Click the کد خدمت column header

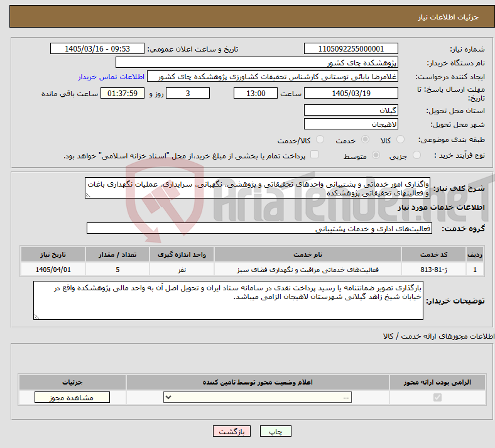coord(434,254)
